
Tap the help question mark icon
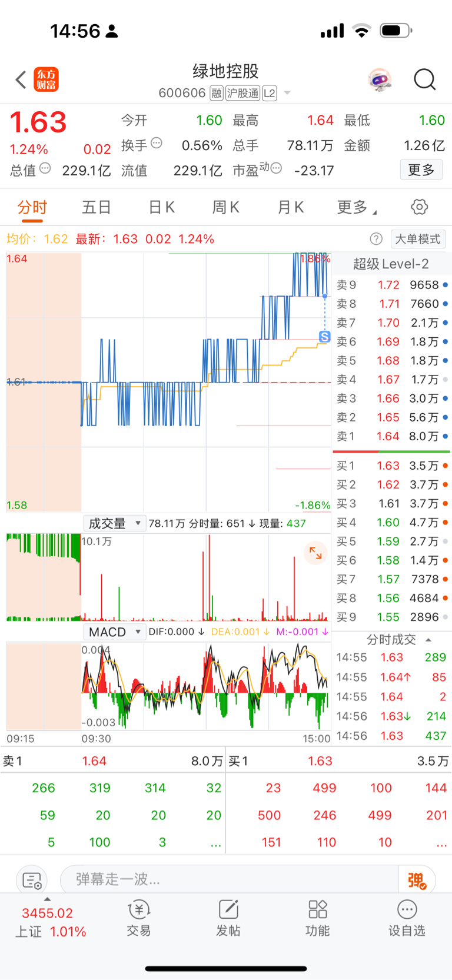[376, 239]
